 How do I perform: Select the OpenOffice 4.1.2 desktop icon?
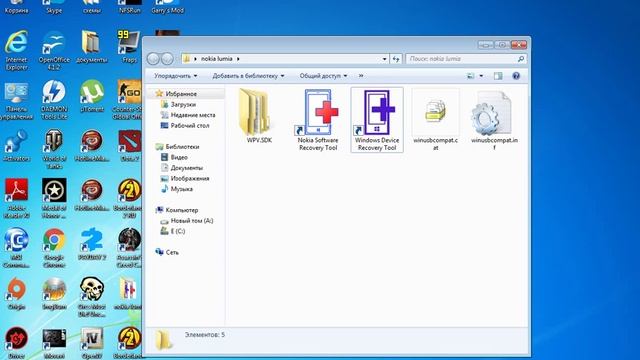[x=54, y=51]
